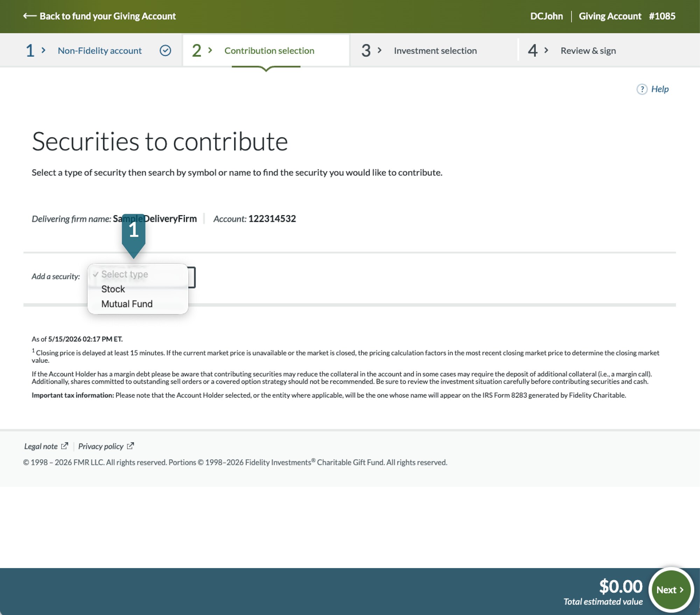
Task: Click the 'Add a security:' label
Action: click(x=56, y=276)
